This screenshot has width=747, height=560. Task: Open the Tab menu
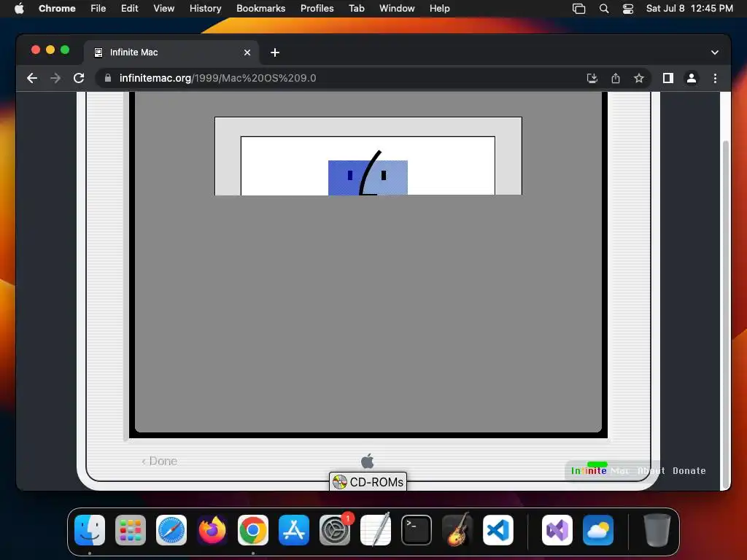pyautogui.click(x=356, y=8)
